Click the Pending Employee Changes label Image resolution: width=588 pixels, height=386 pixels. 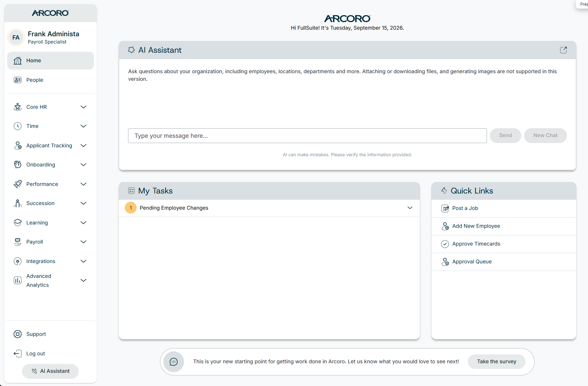click(174, 208)
